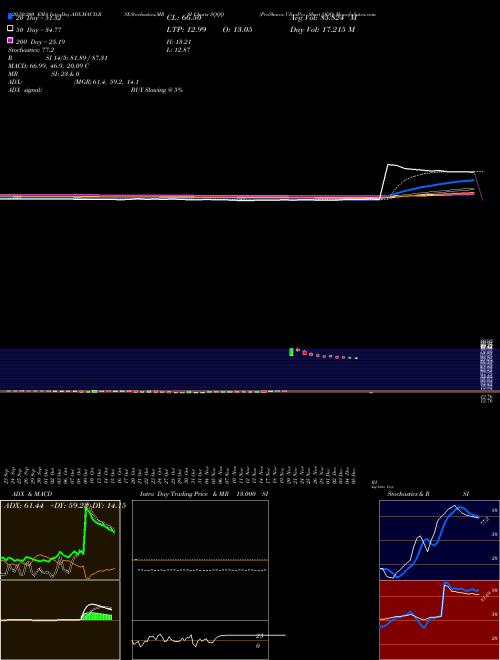
Task: Click the green candlestick on the price chart
Action: 291,352
